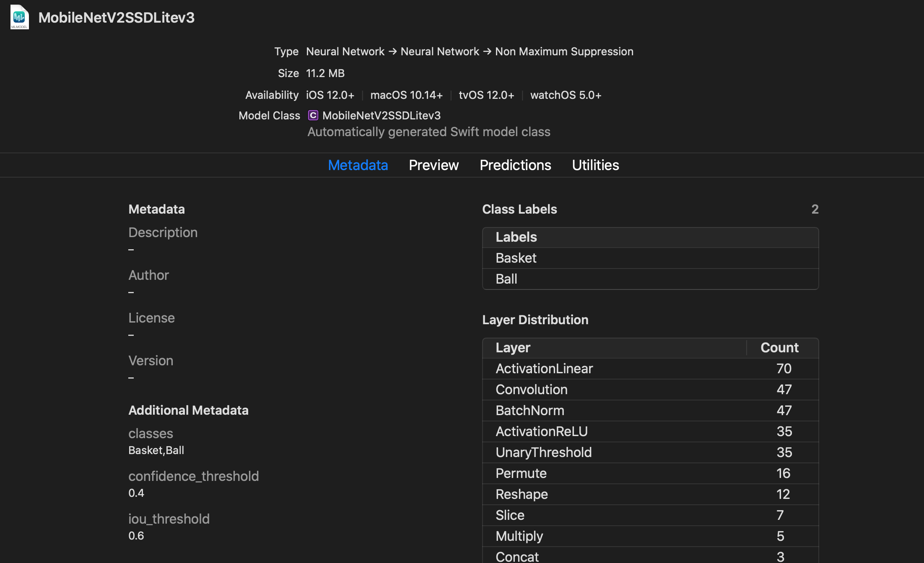The image size is (924, 563).
Task: Select the Convolution layer row
Action: point(532,390)
